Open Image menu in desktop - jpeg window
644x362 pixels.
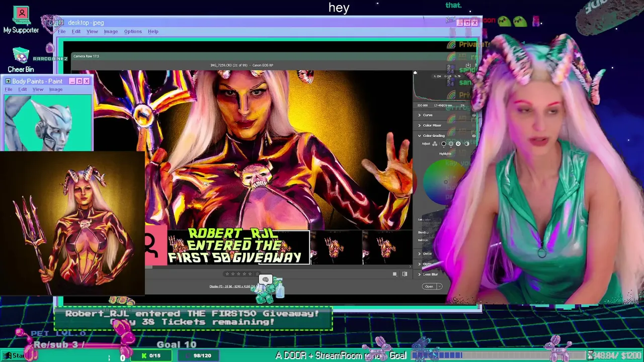click(111, 31)
